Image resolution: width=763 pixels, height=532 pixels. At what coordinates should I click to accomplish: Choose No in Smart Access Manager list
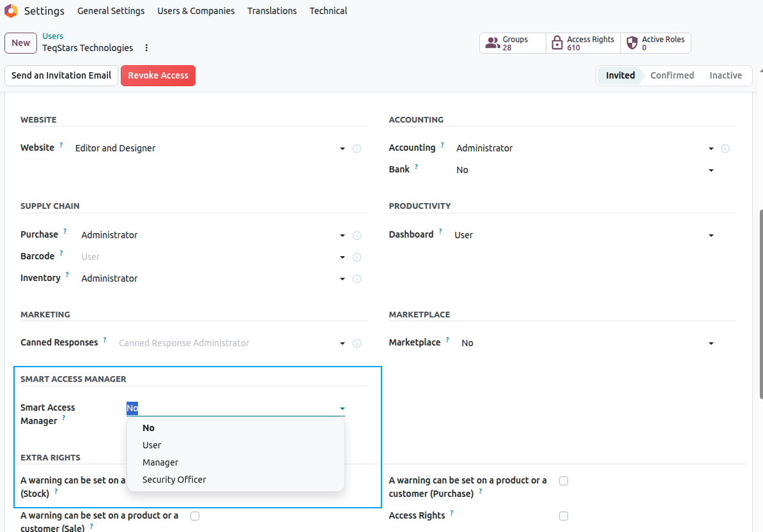click(x=236, y=428)
